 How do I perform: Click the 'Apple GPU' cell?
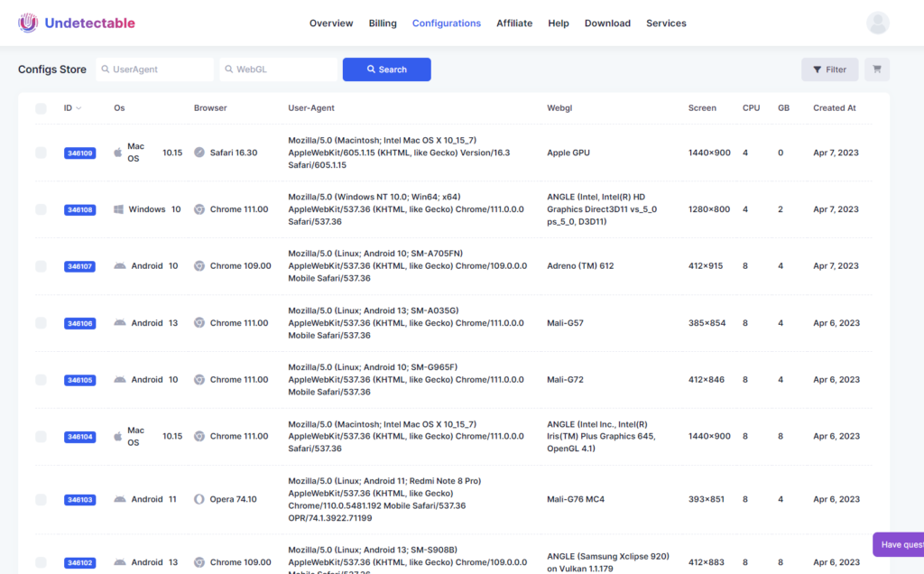(568, 153)
